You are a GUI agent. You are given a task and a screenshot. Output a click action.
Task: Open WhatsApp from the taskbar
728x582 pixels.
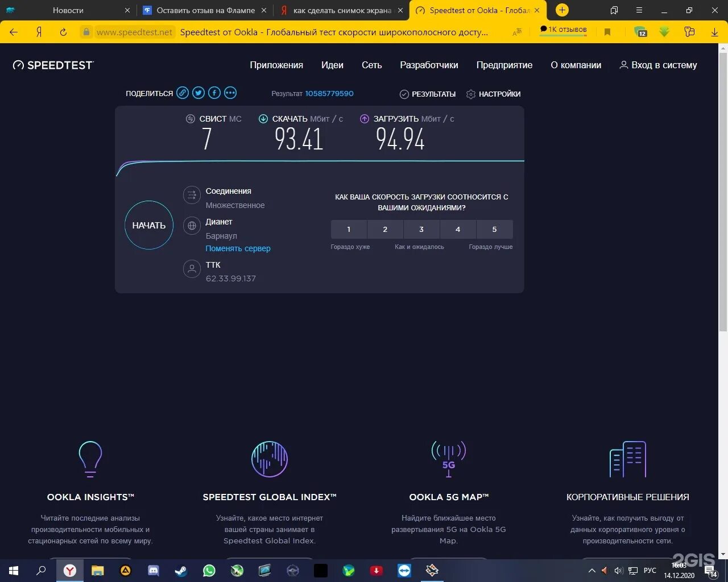pyautogui.click(x=209, y=570)
